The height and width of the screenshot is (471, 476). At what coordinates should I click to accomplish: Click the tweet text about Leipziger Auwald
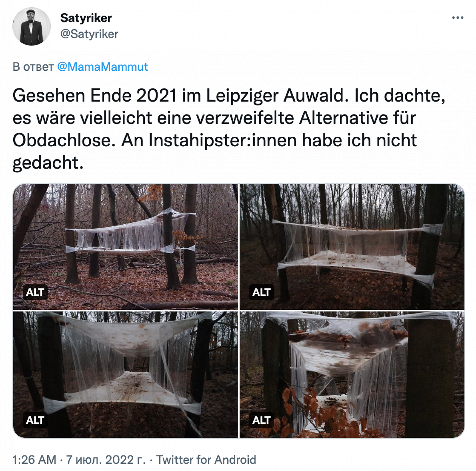(x=229, y=129)
